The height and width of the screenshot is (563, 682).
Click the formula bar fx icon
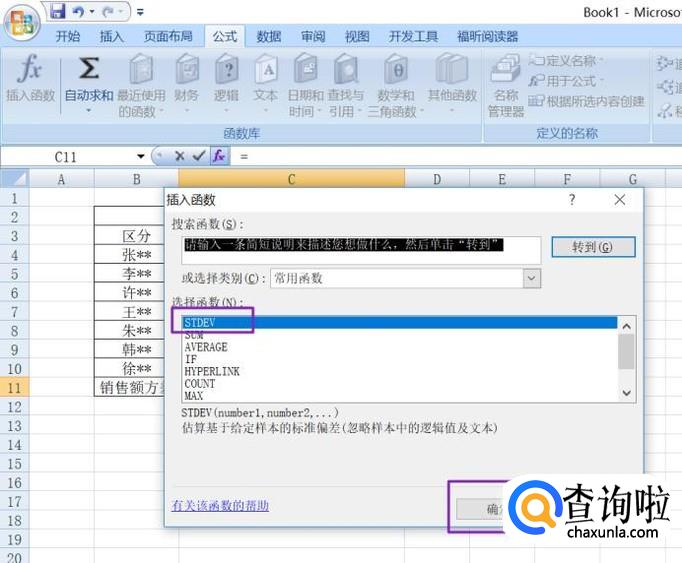pyautogui.click(x=219, y=155)
